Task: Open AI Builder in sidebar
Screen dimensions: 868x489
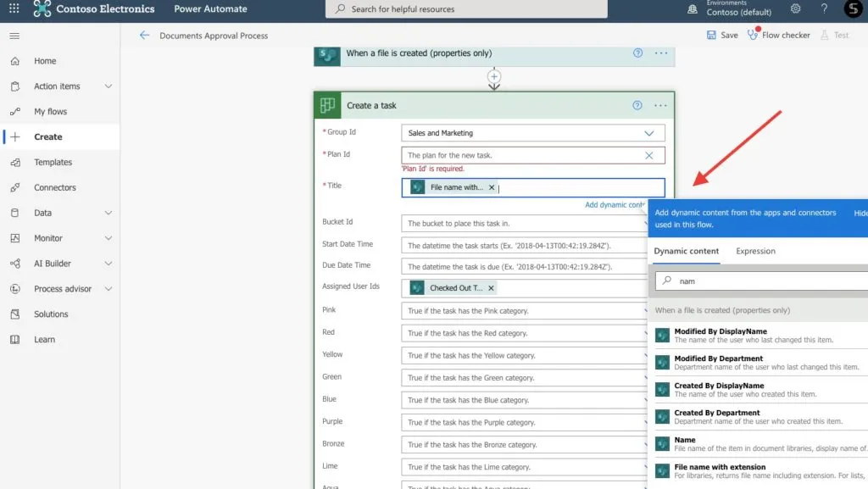Action: tap(53, 264)
